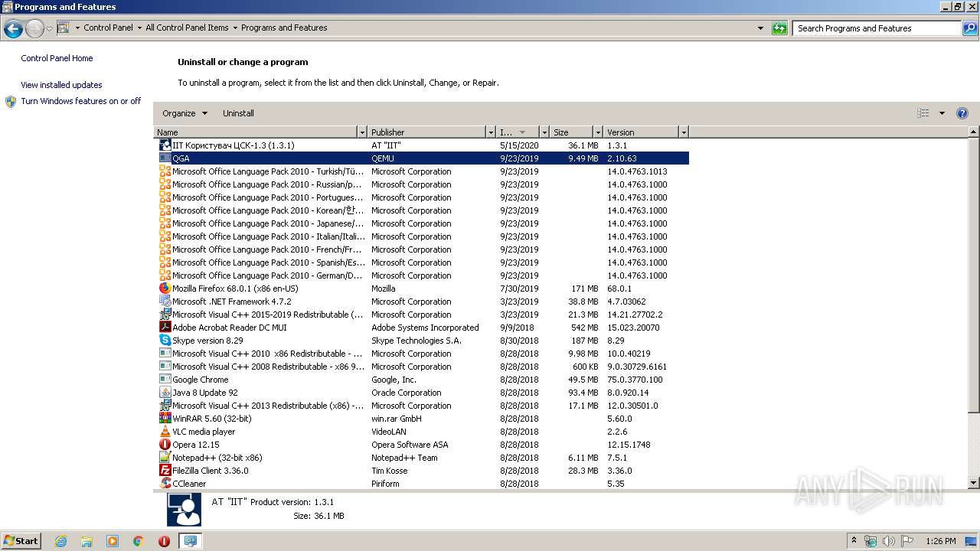The width and height of the screenshot is (980, 551).
Task: Click the Uninstall toolbar button
Action: click(238, 113)
